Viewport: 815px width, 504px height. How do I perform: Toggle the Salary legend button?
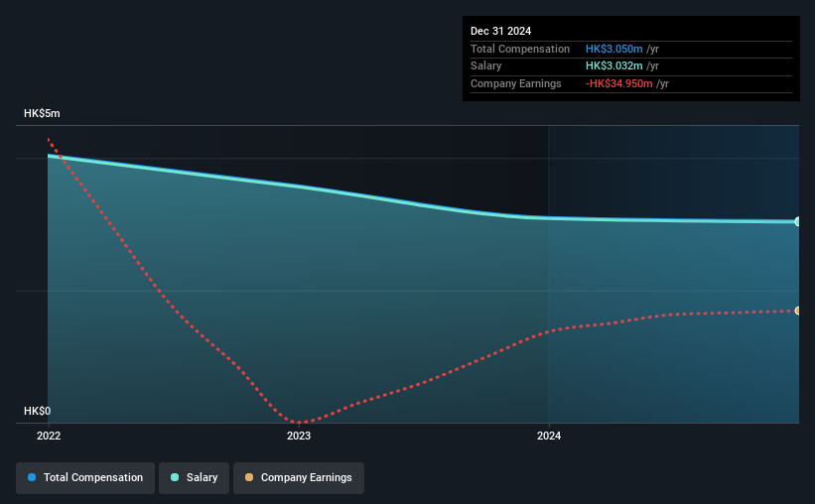click(194, 478)
